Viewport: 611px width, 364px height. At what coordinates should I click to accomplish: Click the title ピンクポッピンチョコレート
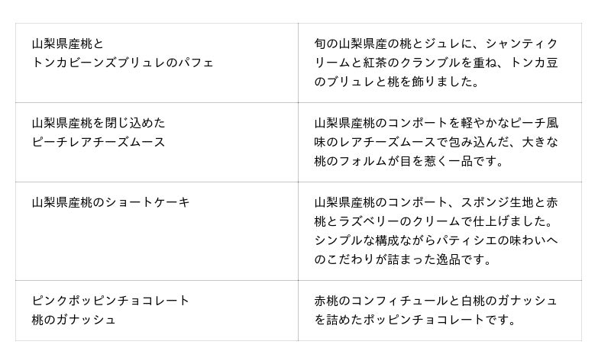tap(111, 301)
